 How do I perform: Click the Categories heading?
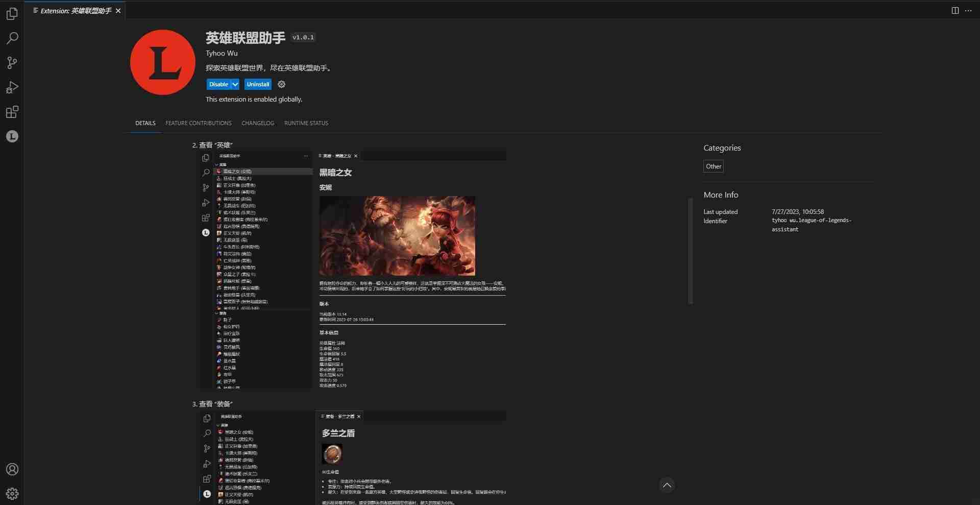click(722, 148)
